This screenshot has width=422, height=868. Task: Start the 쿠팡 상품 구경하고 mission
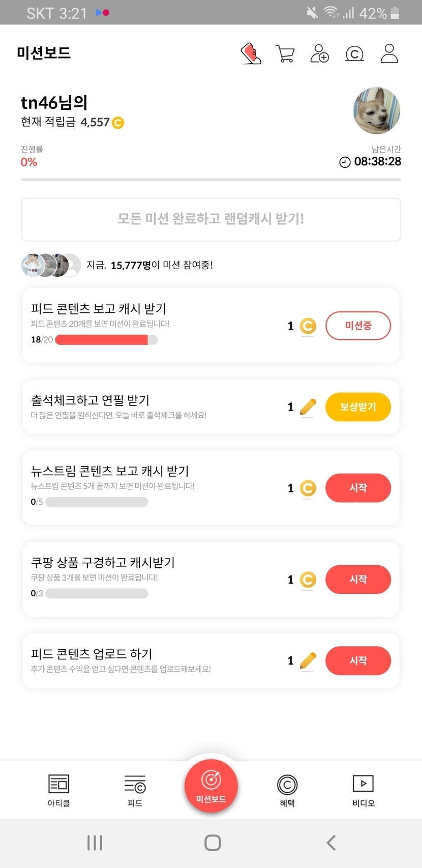[358, 580]
